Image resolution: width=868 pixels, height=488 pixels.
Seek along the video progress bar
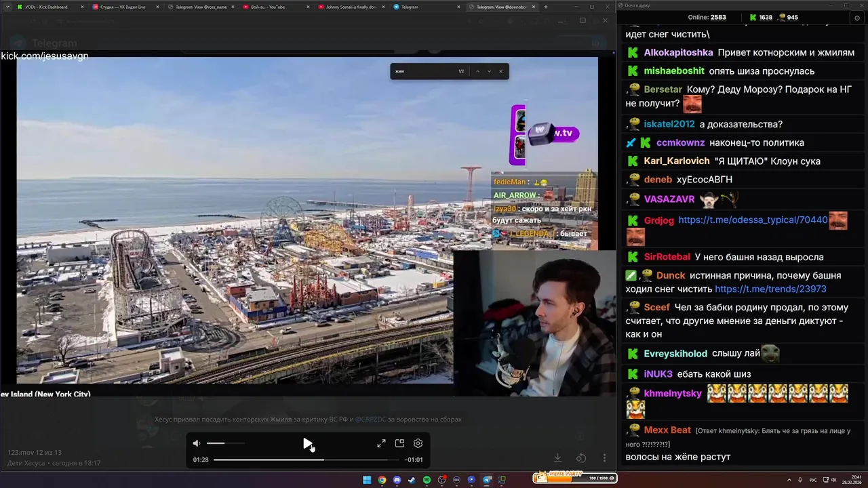point(307,460)
